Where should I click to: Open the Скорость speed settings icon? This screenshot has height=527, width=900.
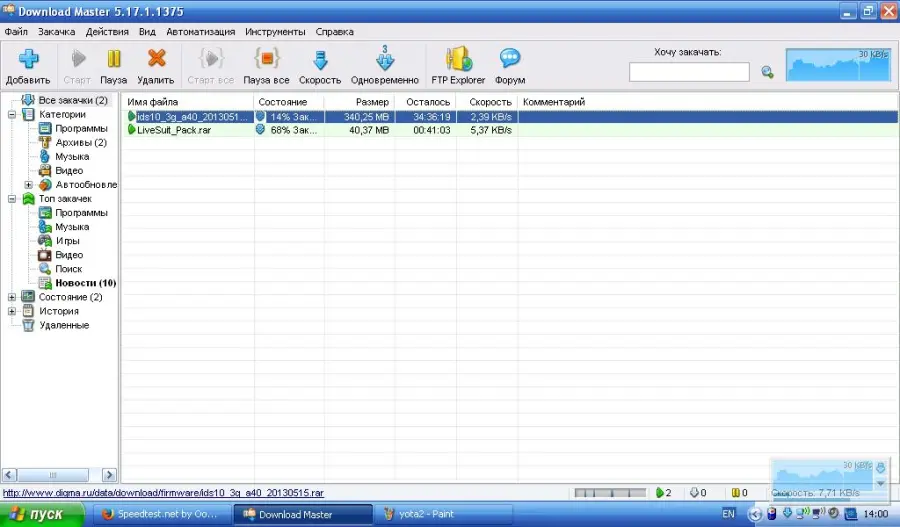(x=320, y=60)
